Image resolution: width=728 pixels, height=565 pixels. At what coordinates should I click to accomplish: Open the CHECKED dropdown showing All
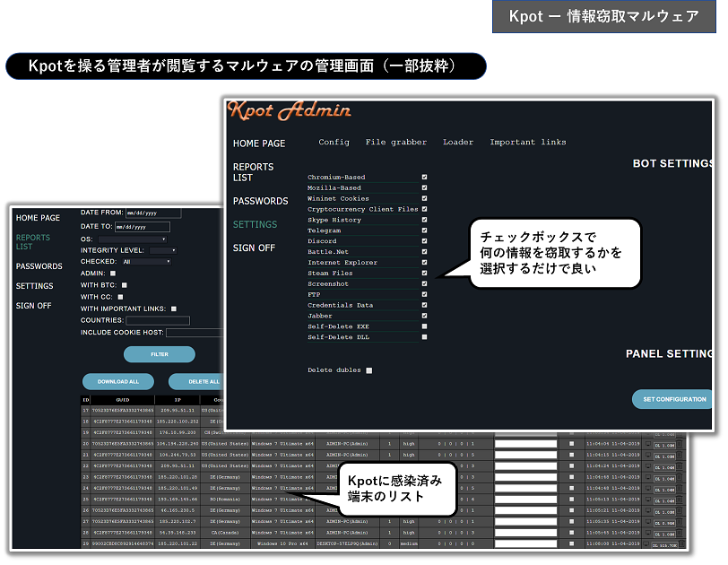pos(147,262)
